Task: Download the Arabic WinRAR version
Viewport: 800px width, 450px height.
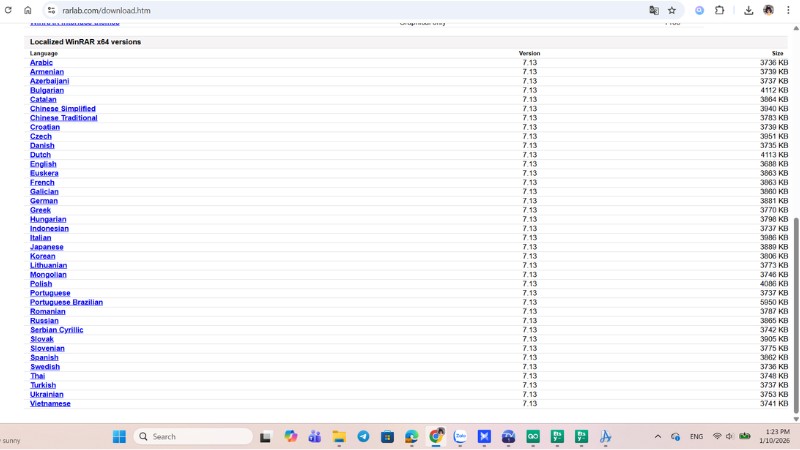Action: (41, 63)
